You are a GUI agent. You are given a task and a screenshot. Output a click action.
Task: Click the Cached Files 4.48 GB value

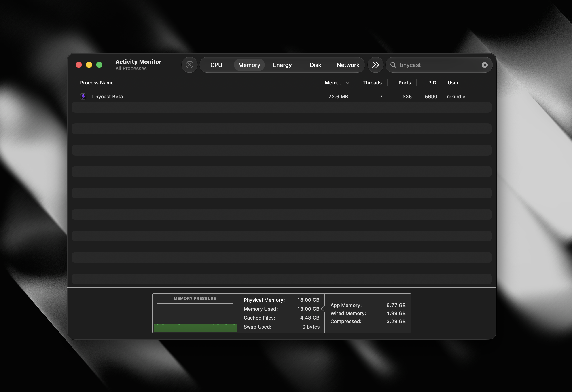[310, 318]
